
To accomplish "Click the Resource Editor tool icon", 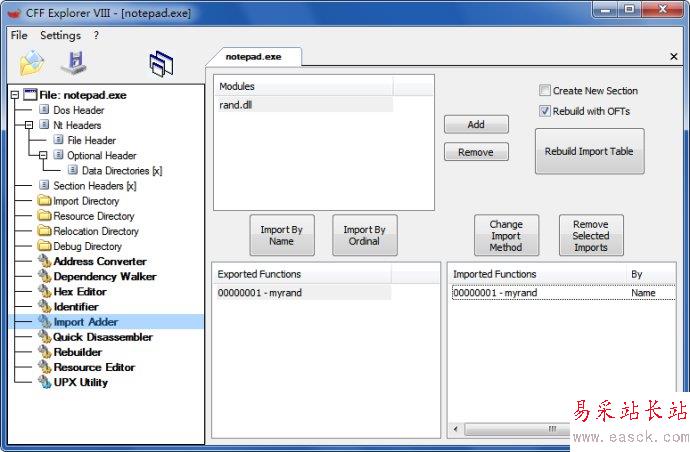I will point(44,367).
